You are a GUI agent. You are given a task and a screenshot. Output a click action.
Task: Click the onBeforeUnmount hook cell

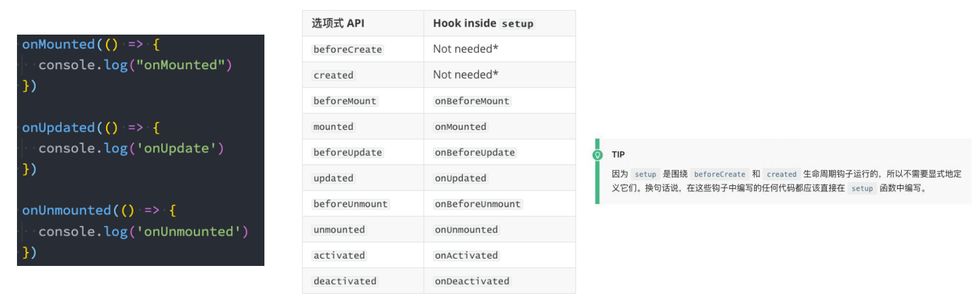coord(477,205)
